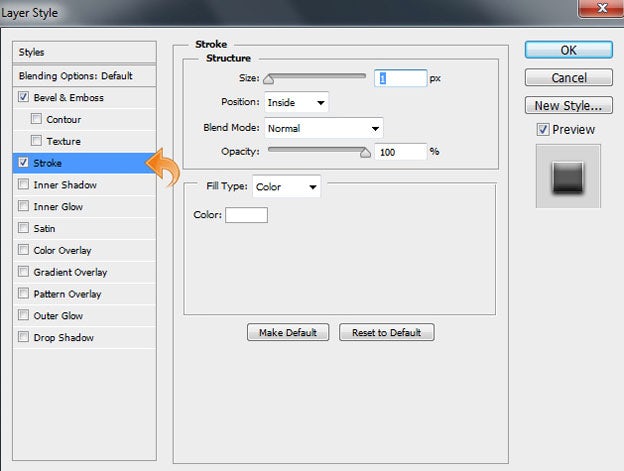Select the Pattern Overlay label
624x471 pixels.
click(67, 294)
